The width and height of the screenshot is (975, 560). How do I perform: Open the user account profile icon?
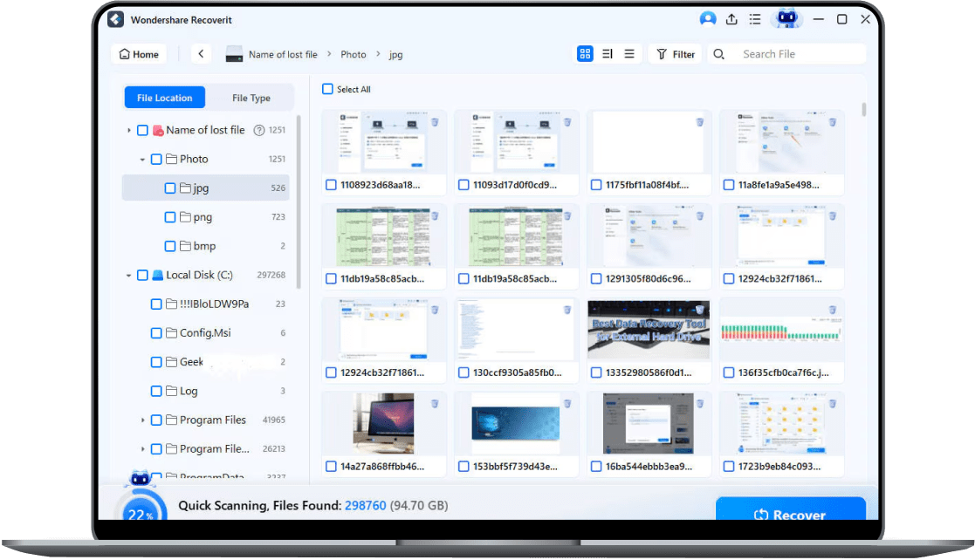[x=708, y=19]
